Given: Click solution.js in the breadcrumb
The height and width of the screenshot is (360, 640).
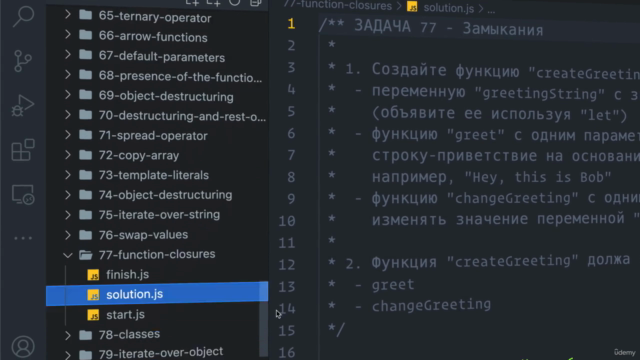Looking at the screenshot, I should click(448, 7).
